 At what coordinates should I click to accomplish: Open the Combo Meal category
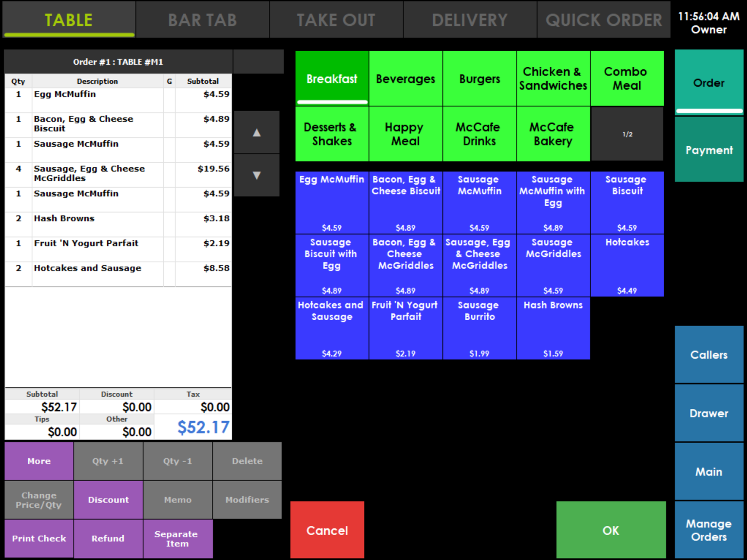pyautogui.click(x=627, y=78)
